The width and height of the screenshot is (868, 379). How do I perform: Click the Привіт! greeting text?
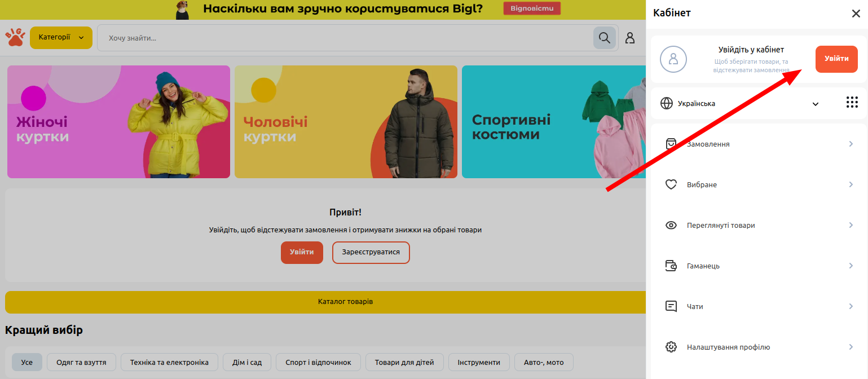pyautogui.click(x=345, y=212)
